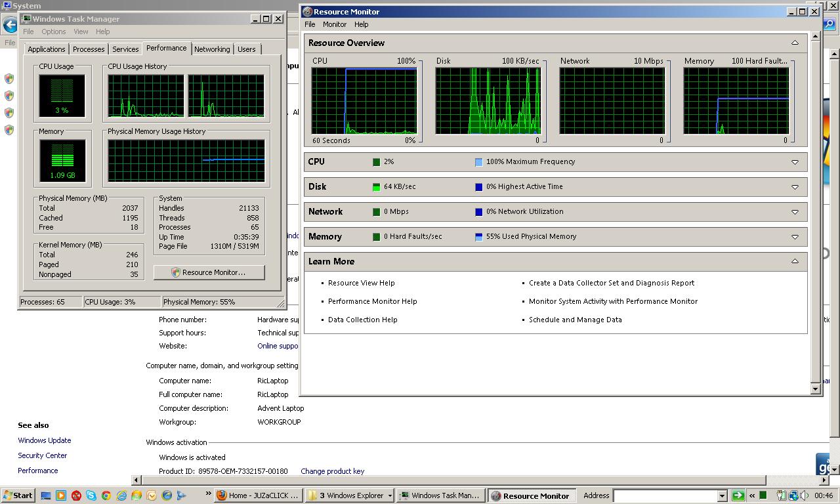Viewport: 840px width, 504px height.
Task: Expand the Disk section in Resource Monitor
Action: pos(795,187)
